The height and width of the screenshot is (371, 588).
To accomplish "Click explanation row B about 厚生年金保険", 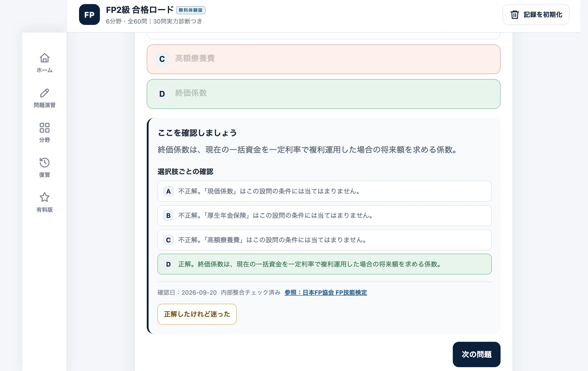I will pyautogui.click(x=325, y=215).
